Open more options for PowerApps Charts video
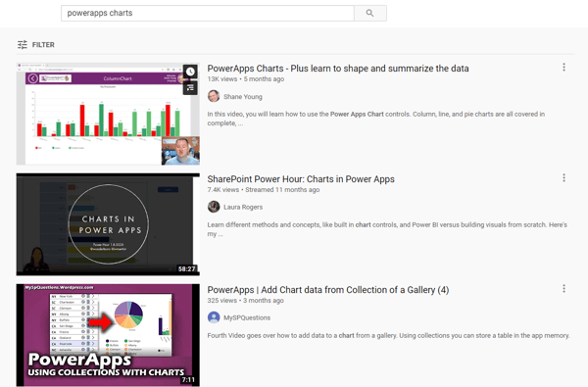588x387 pixels. [x=563, y=68]
